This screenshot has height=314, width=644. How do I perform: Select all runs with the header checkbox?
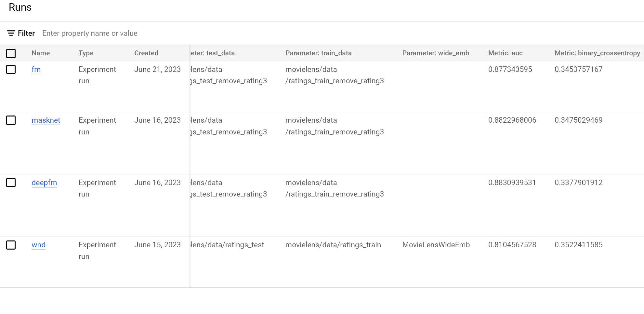(11, 53)
